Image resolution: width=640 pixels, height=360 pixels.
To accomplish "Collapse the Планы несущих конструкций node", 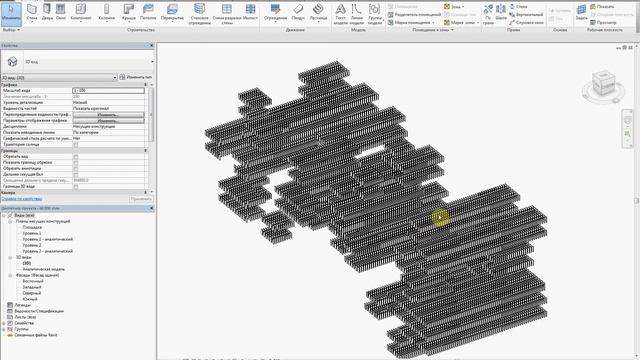I will coord(10,221).
